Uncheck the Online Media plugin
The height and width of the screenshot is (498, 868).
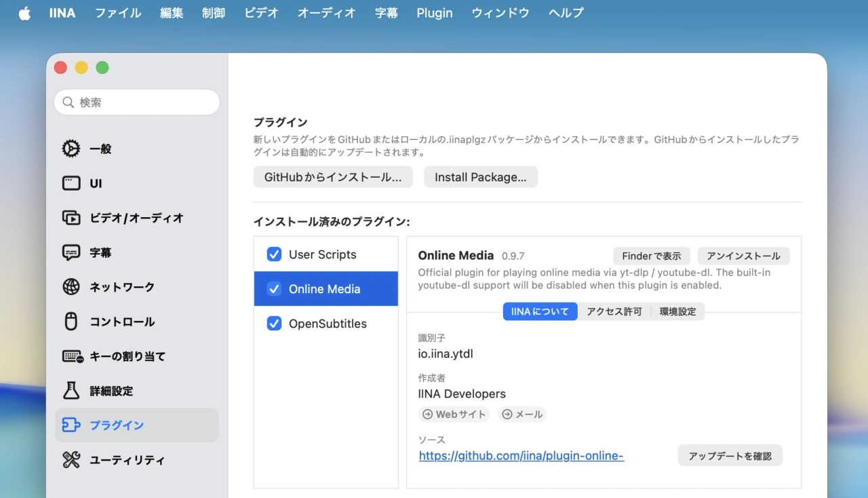coord(274,288)
